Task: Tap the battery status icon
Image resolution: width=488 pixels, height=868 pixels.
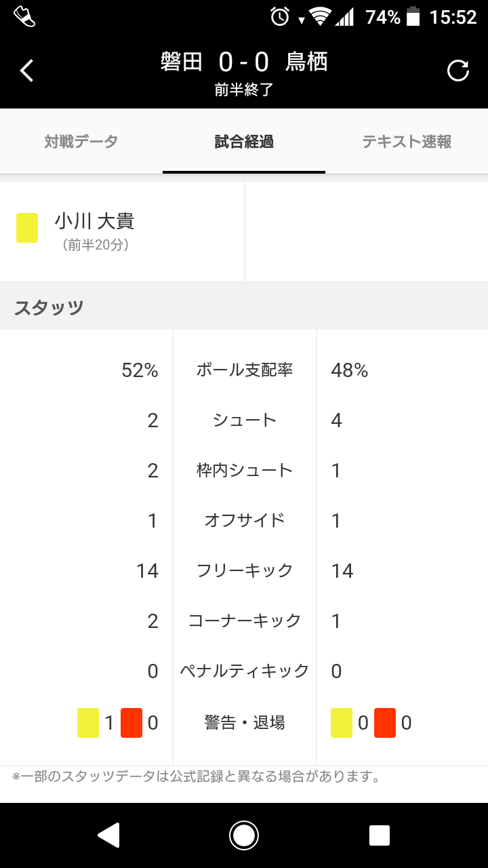Action: pyautogui.click(x=413, y=17)
